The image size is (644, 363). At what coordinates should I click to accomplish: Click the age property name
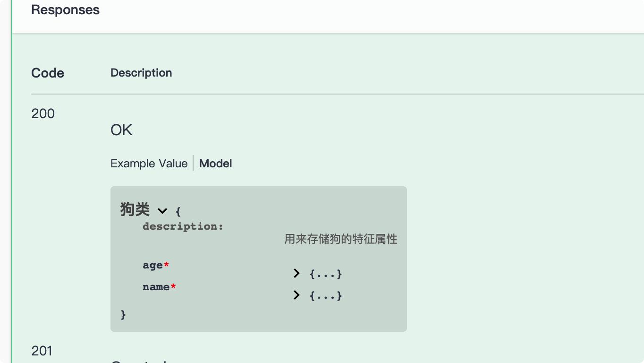click(x=153, y=265)
